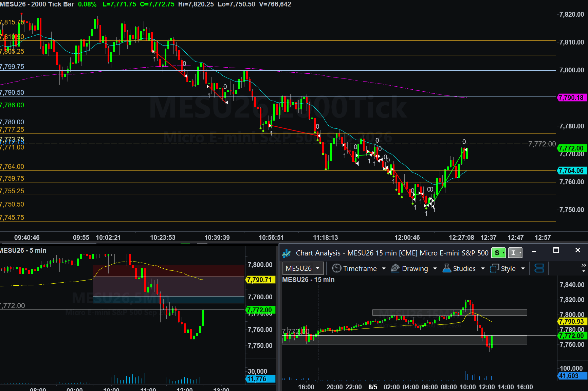Expand the Timeframe dropdown arrow

pyautogui.click(x=384, y=269)
